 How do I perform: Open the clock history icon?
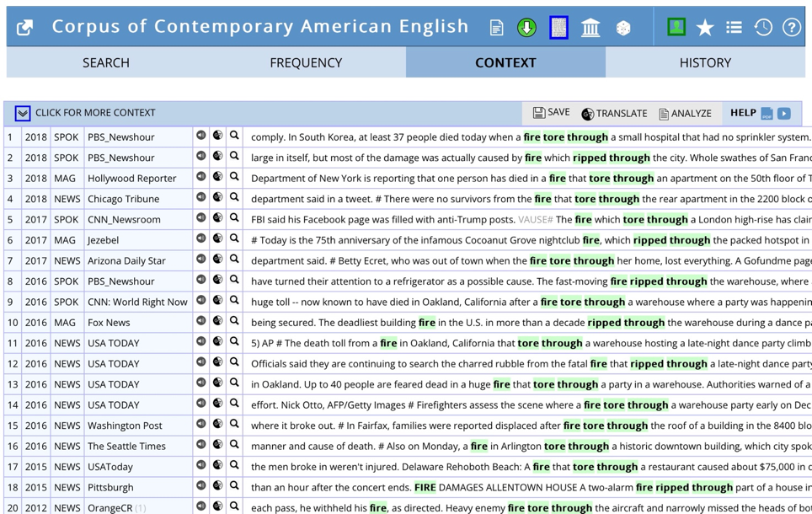(763, 28)
